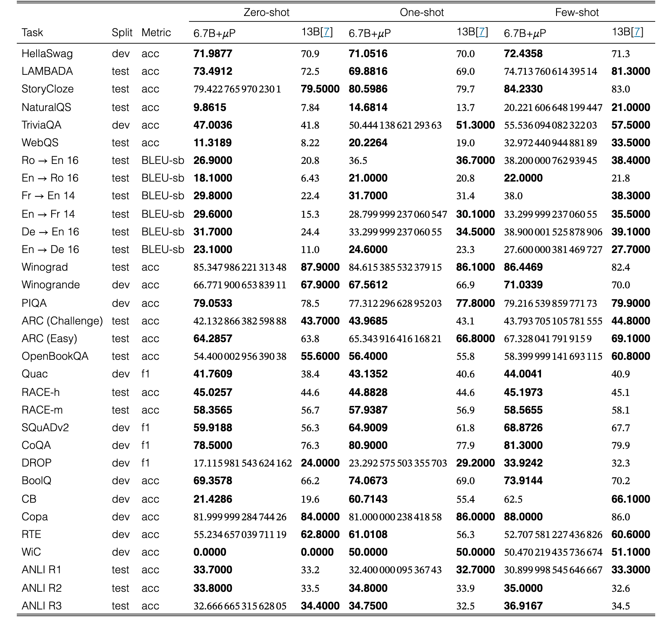Viewport: 672px width, 617px height.
Task: Click HellaSwag zero-shot value 71.9877
Action: point(213,54)
